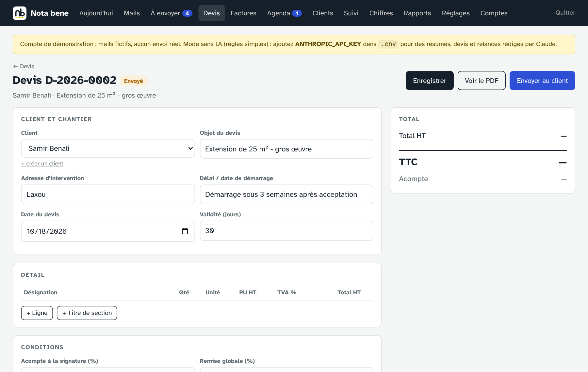The width and height of the screenshot is (588, 372).
Task: Click the Envoyé status badge
Action: pos(133,81)
